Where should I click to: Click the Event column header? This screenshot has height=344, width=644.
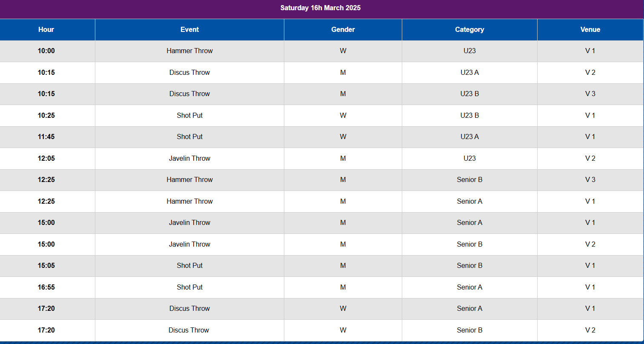click(189, 29)
